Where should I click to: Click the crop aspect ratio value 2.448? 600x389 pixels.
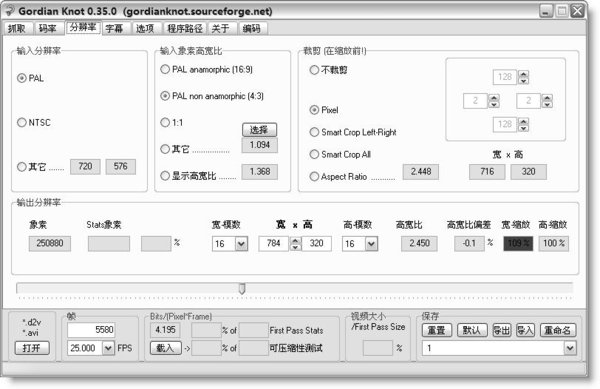pyautogui.click(x=421, y=172)
